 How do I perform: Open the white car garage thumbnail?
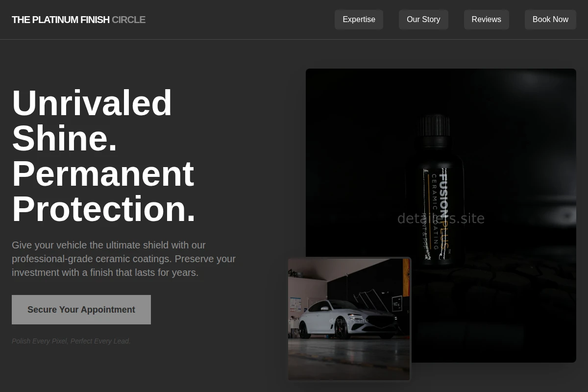coord(349,319)
